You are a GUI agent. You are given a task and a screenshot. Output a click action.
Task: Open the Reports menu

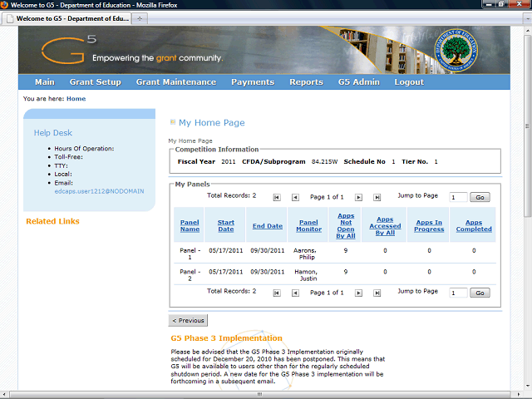306,82
